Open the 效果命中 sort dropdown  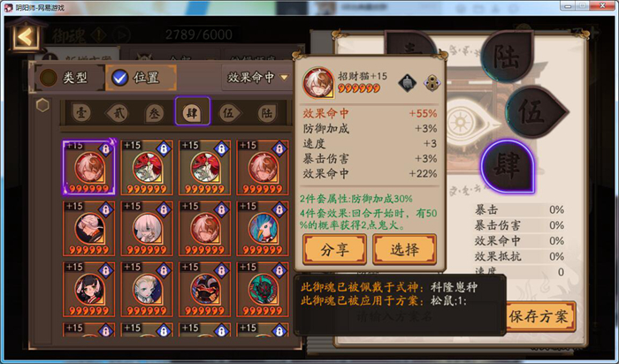click(257, 77)
